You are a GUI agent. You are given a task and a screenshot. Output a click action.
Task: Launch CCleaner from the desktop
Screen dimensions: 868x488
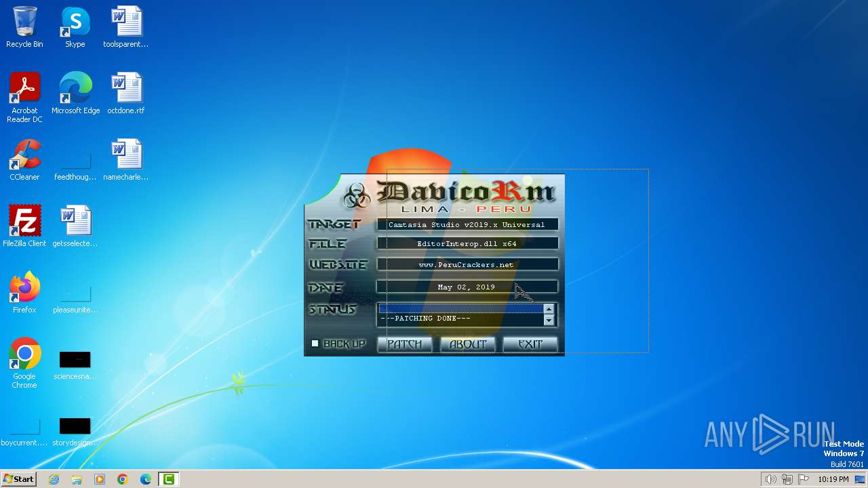tap(24, 160)
